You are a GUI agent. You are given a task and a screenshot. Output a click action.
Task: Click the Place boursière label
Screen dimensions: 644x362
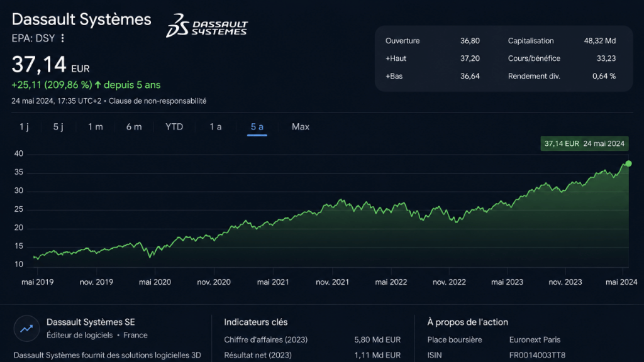[x=454, y=340]
